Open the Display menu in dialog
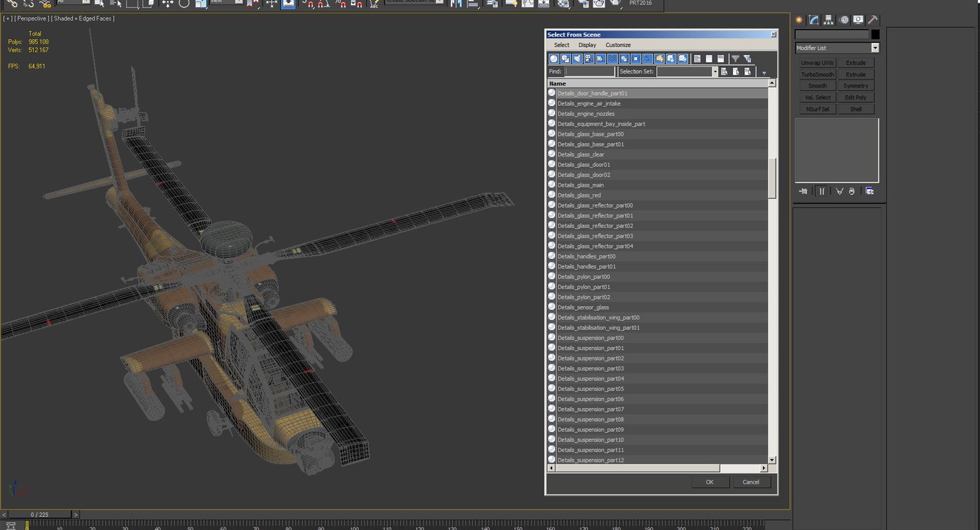 point(587,45)
